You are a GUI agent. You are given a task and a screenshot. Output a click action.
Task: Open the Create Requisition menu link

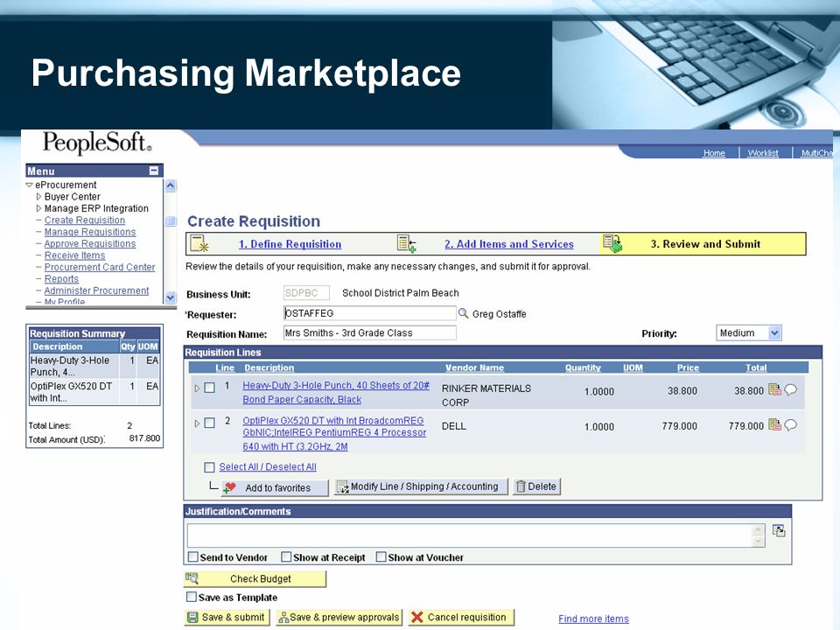(85, 220)
